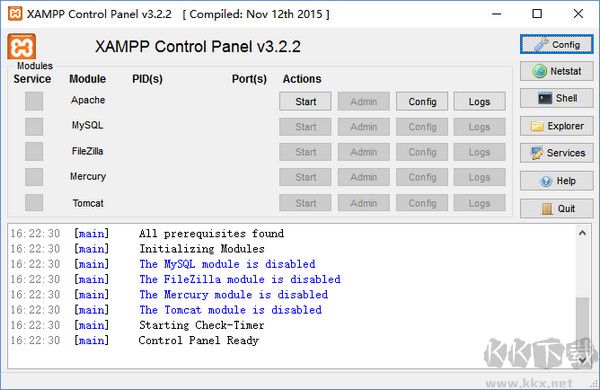This screenshot has height=390, width=600.
Task: Click the MySQL Start button
Action: [305, 127]
